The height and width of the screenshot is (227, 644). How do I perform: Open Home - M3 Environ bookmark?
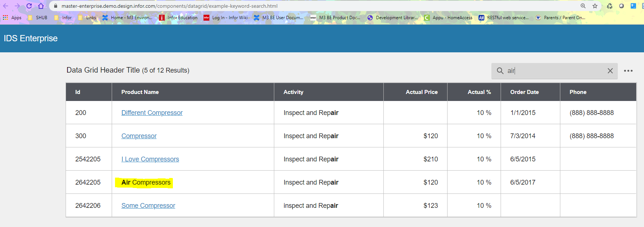point(127,18)
